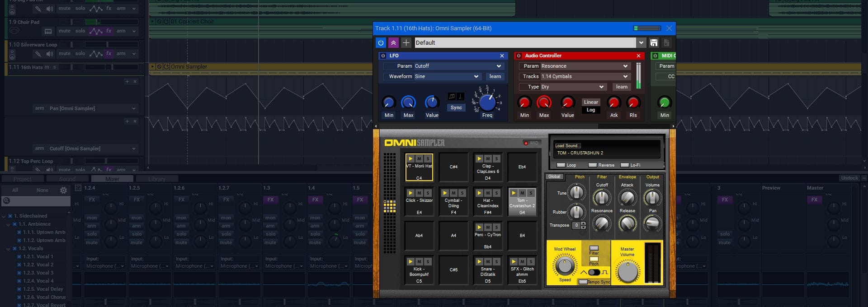
Task: Toggle LFO Sync button
Action: [456, 107]
